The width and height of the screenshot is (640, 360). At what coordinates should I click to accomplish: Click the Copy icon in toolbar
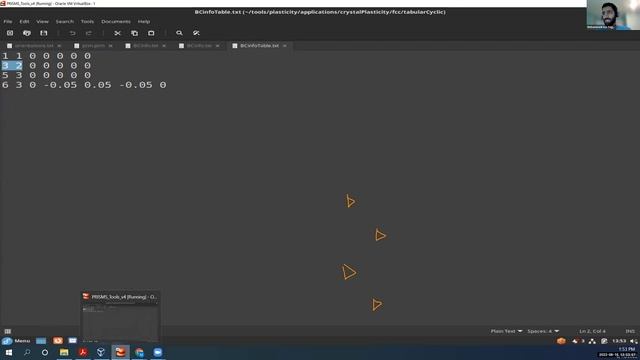(x=134, y=33)
